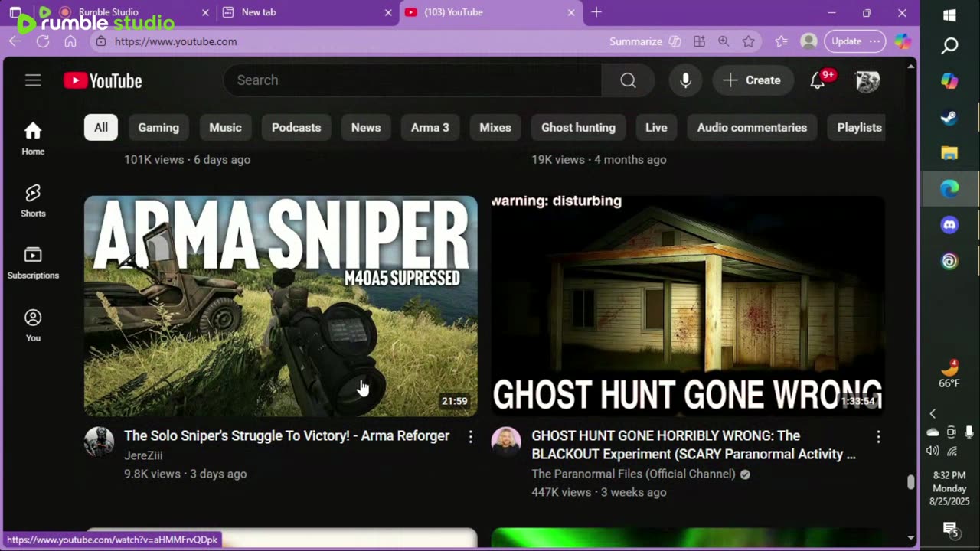The height and width of the screenshot is (551, 980).
Task: Close the YouTube browser tab
Action: tap(571, 12)
